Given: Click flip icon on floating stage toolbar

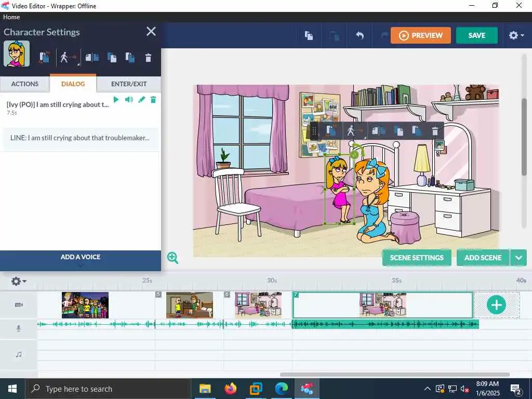Looking at the screenshot, I should pyautogui.click(x=379, y=131).
